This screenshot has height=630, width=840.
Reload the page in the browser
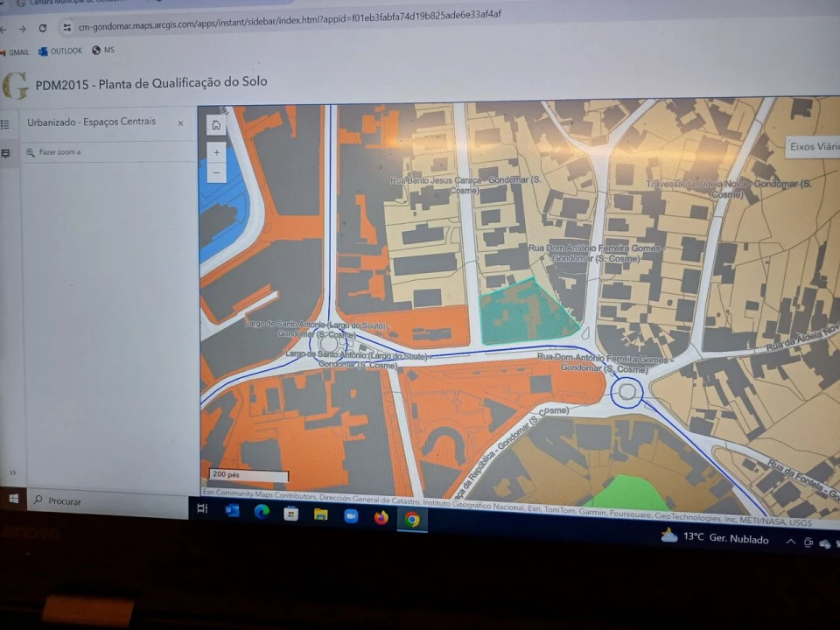(42, 28)
